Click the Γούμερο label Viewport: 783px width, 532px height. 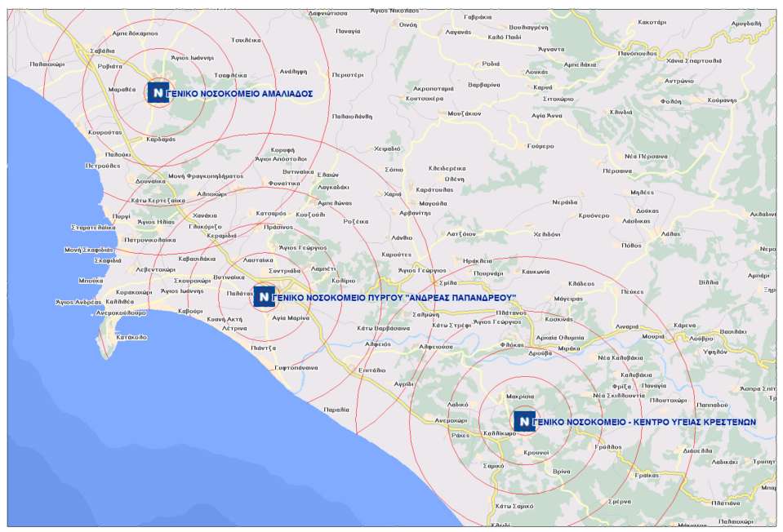click(x=541, y=146)
